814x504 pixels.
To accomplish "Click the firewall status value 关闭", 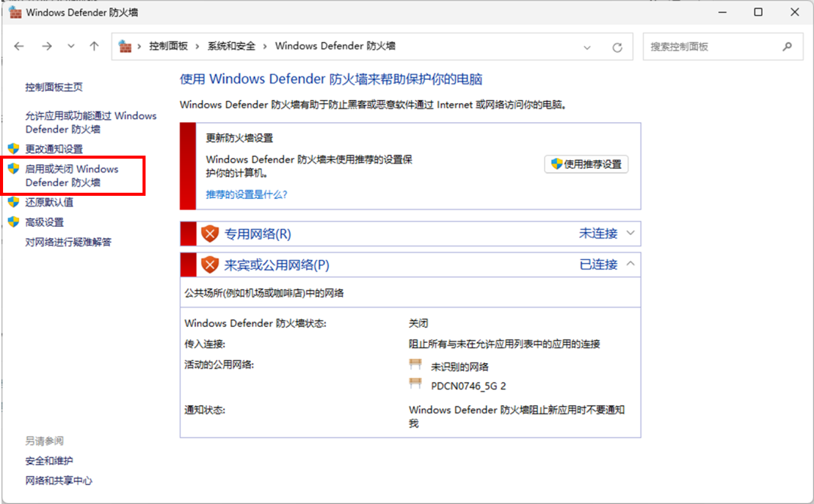I will pos(418,323).
